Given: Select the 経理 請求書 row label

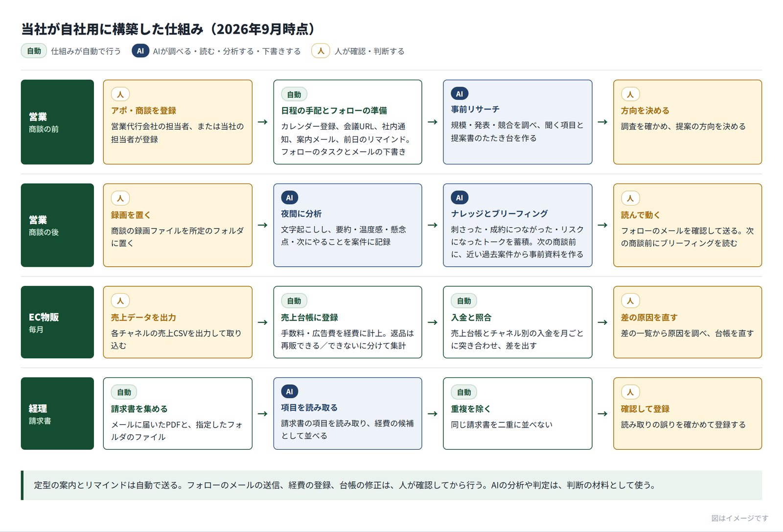Looking at the screenshot, I should click(x=57, y=414).
